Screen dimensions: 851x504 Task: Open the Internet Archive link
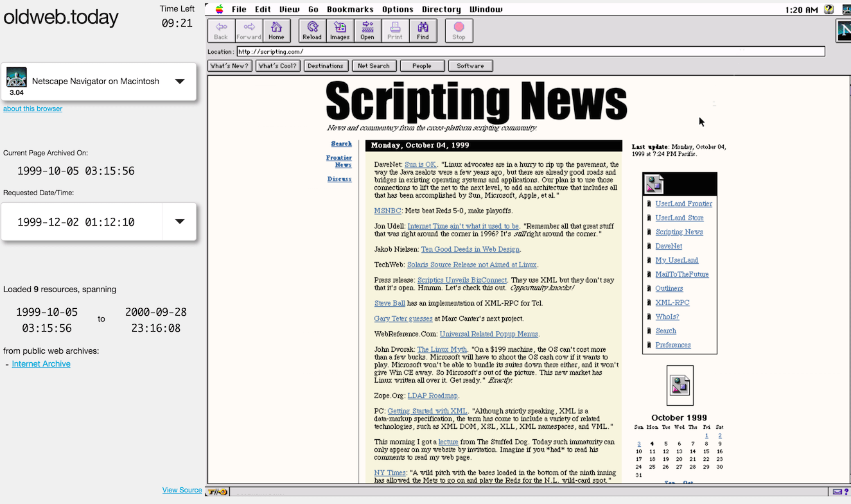pos(41,364)
